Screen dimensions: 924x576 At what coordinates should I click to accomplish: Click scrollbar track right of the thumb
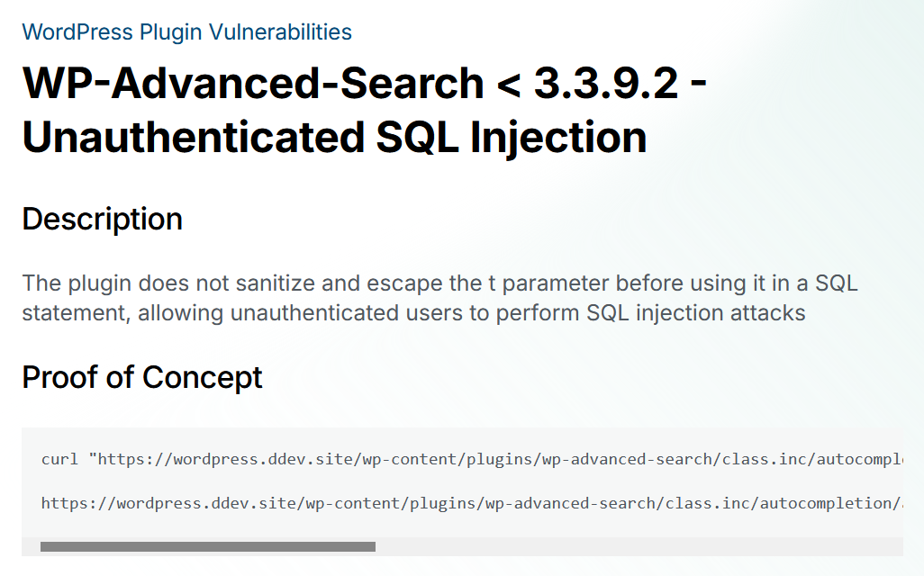coord(639,546)
